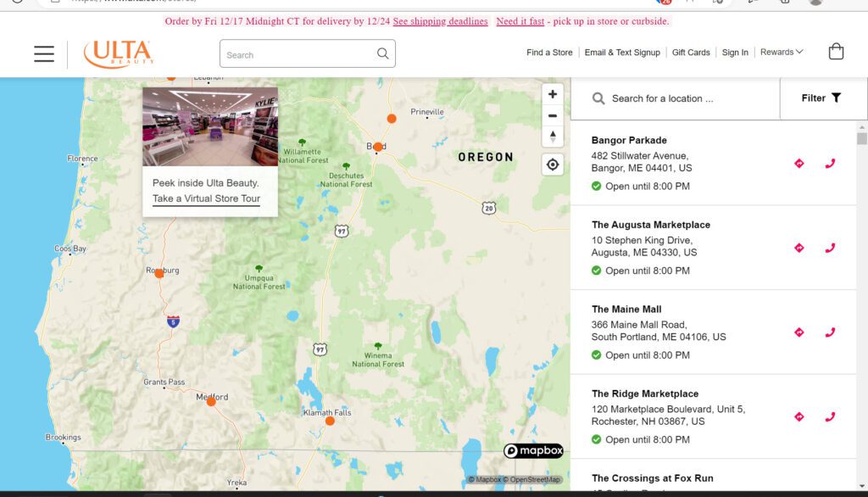
Task: Select the Roseburg store marker
Action: (159, 274)
